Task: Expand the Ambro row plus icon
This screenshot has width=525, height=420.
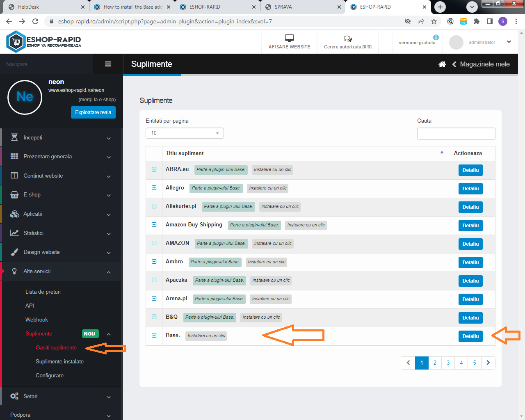Action: [x=154, y=262]
